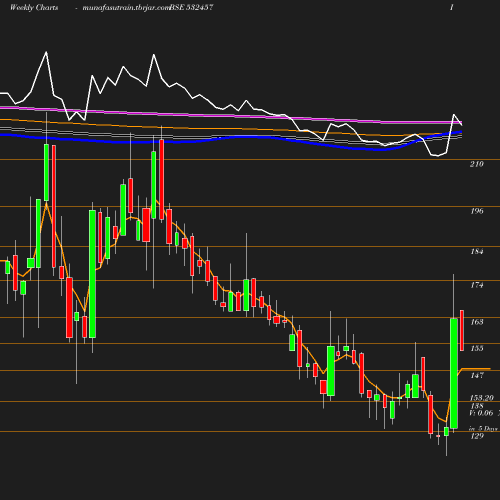Click the 'V: 0.06' volume text

[x=481, y=413]
